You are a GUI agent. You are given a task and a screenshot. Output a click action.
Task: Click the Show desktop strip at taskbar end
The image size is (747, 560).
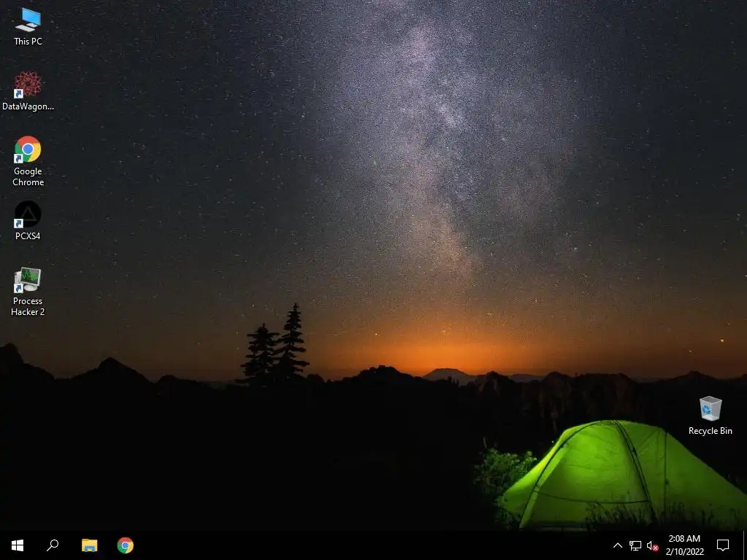point(745,545)
